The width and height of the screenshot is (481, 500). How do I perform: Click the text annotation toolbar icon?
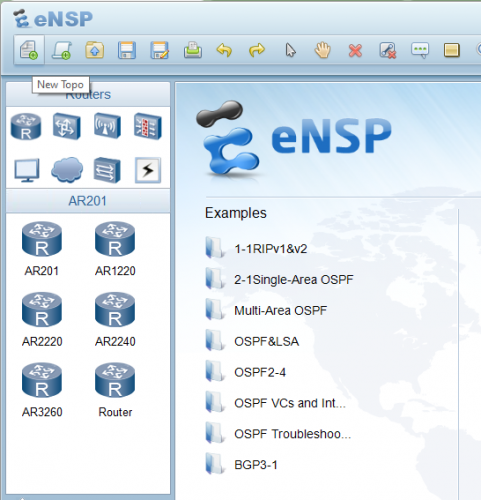point(420,50)
